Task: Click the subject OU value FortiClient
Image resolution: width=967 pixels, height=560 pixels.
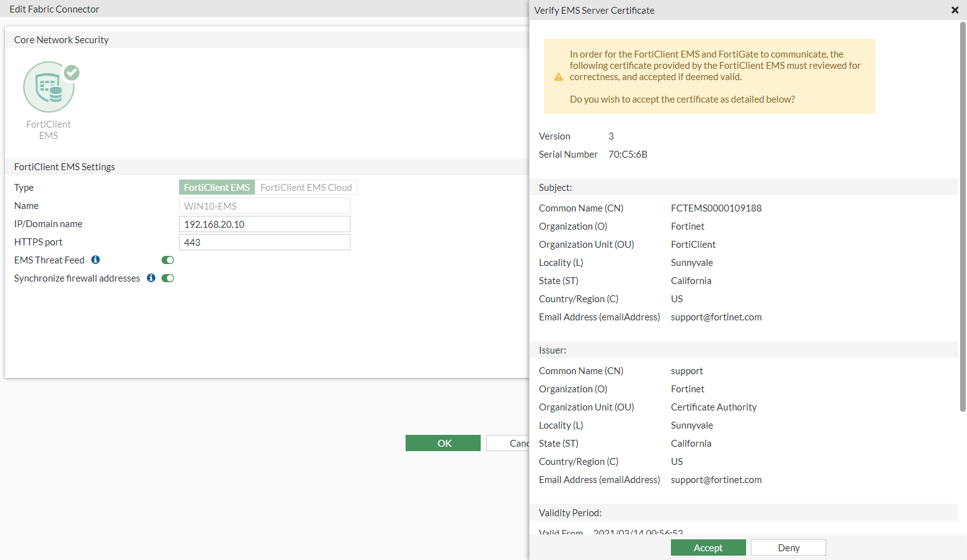Action: pyautogui.click(x=693, y=245)
